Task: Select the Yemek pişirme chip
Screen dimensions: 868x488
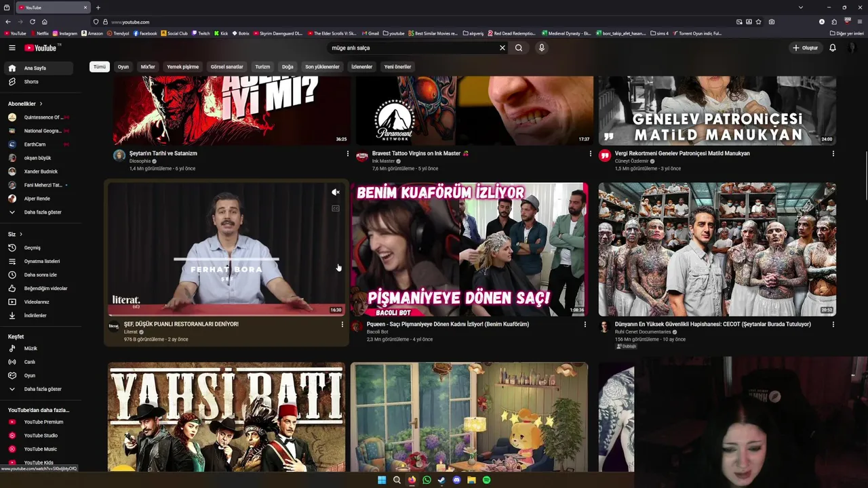Action: tap(183, 66)
